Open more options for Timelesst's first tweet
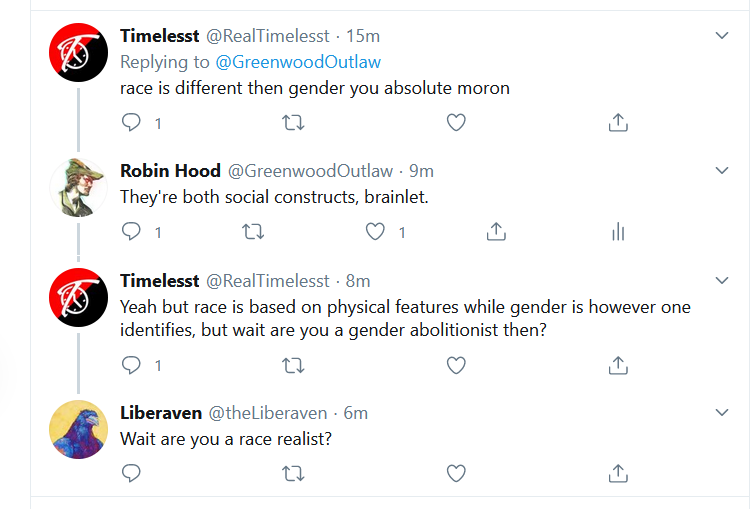The width and height of the screenshot is (753, 509). point(722,36)
